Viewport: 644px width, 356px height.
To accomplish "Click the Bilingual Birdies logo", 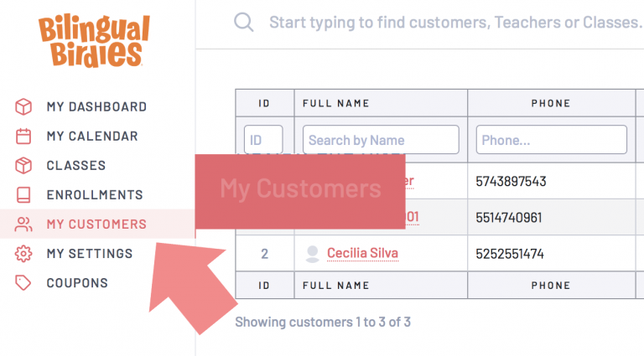I will (x=95, y=40).
